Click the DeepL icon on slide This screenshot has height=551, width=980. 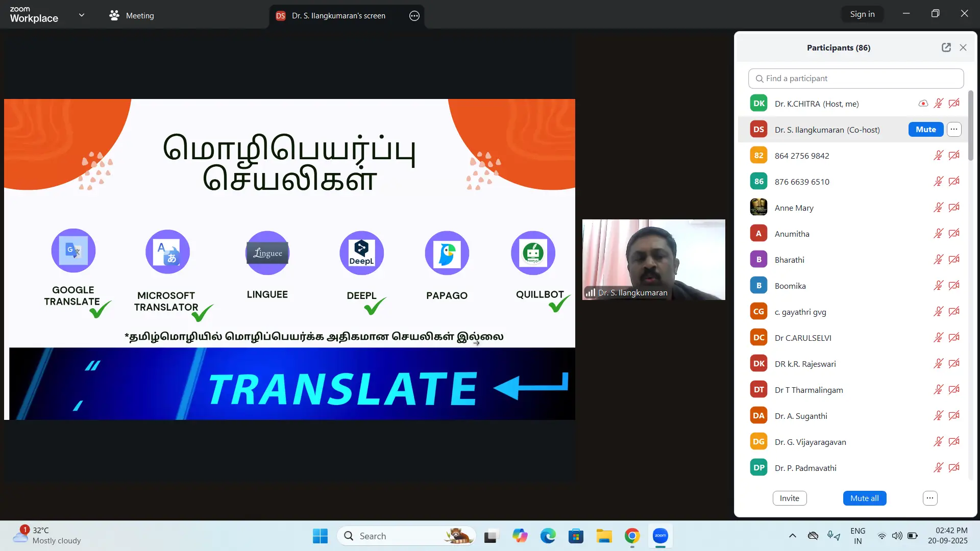(x=361, y=253)
